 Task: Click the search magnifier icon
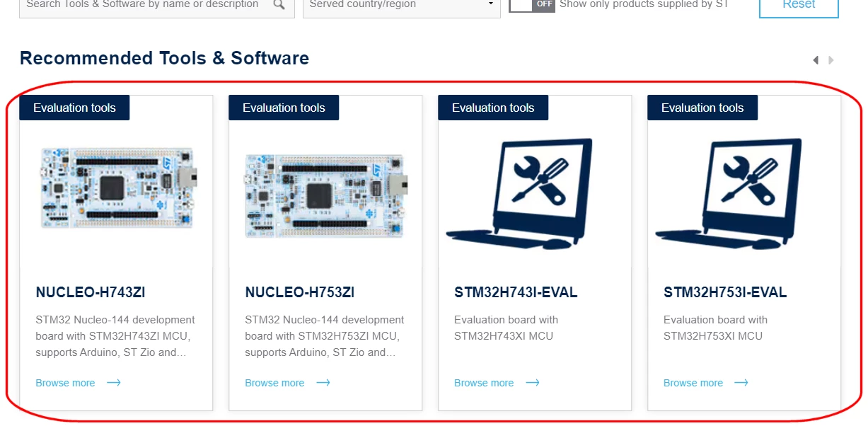pyautogui.click(x=279, y=4)
